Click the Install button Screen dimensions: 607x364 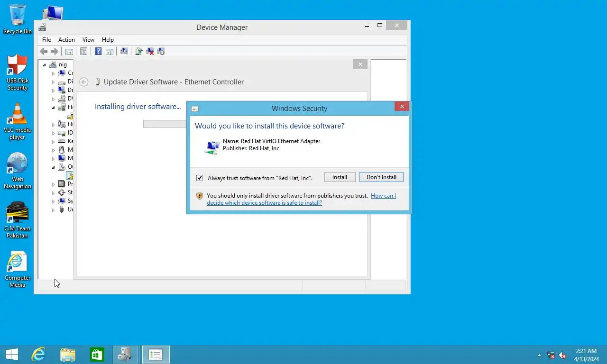point(340,177)
